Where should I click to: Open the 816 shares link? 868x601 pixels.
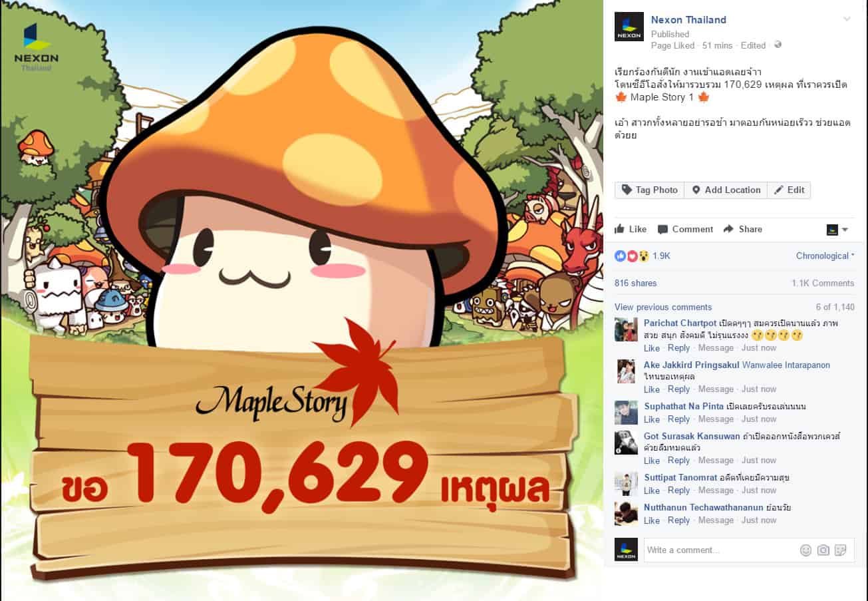pyautogui.click(x=635, y=283)
